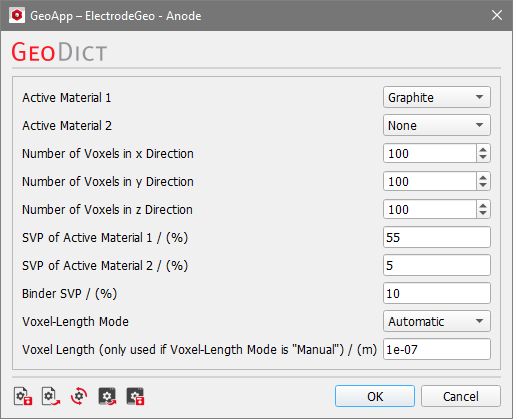
Task: Click the GeoDict app icon in title bar
Action: pyautogui.click(x=17, y=15)
